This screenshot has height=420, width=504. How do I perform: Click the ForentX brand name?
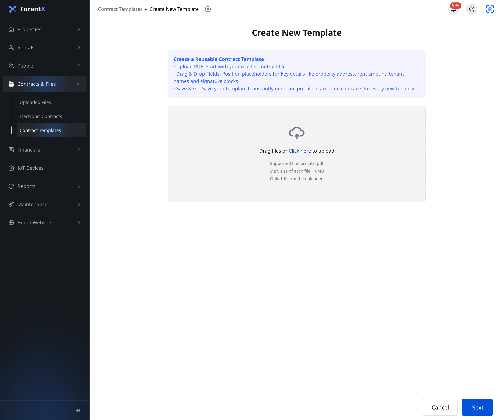(33, 9)
